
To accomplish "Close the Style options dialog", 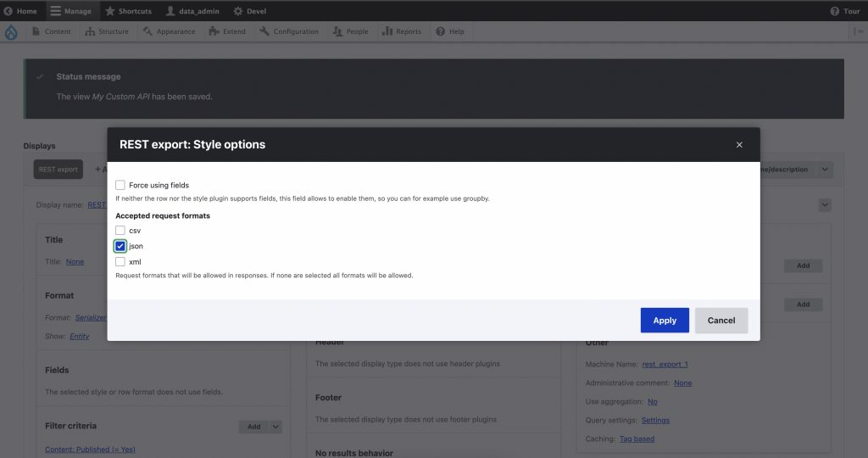I will click(x=739, y=144).
